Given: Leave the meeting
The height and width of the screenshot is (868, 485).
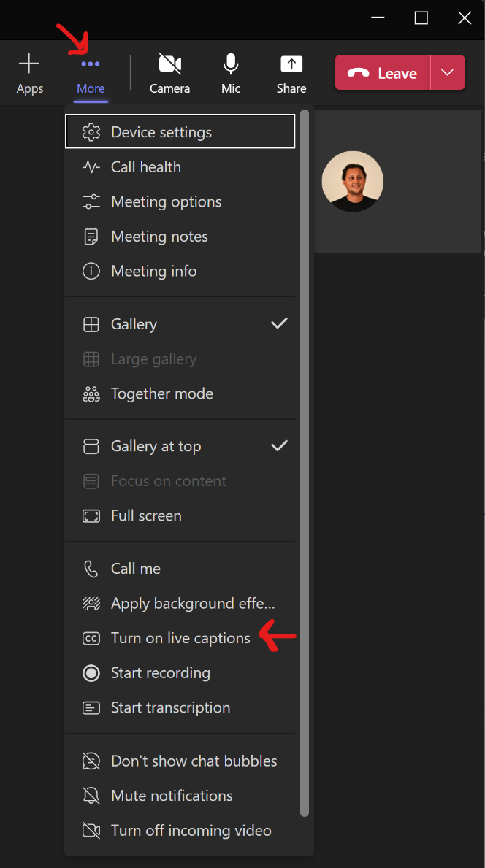Looking at the screenshot, I should [381, 72].
